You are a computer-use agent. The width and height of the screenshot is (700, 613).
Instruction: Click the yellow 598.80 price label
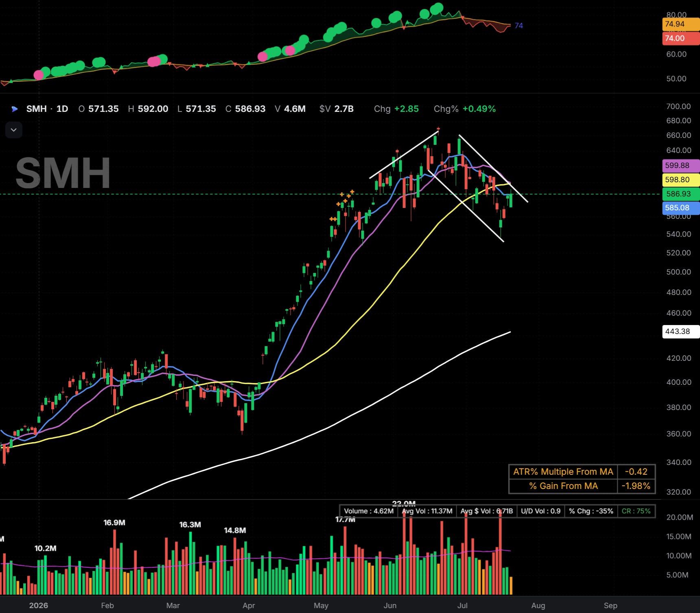(x=681, y=180)
